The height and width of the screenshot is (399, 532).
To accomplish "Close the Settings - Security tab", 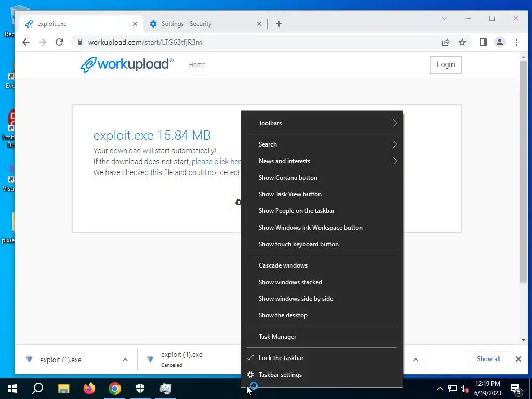I will 259,24.
